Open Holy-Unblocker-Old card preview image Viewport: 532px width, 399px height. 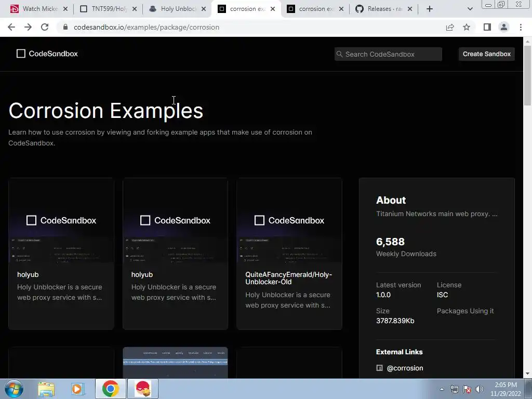point(289,220)
